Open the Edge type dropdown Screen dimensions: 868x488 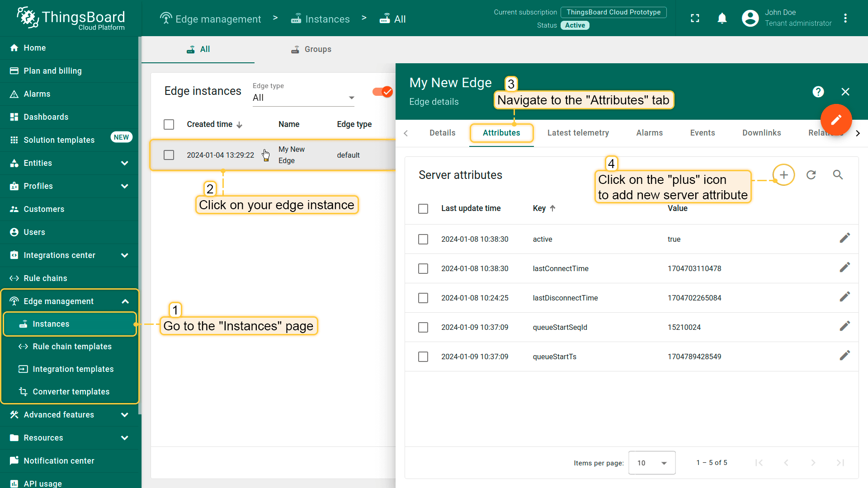click(x=303, y=98)
